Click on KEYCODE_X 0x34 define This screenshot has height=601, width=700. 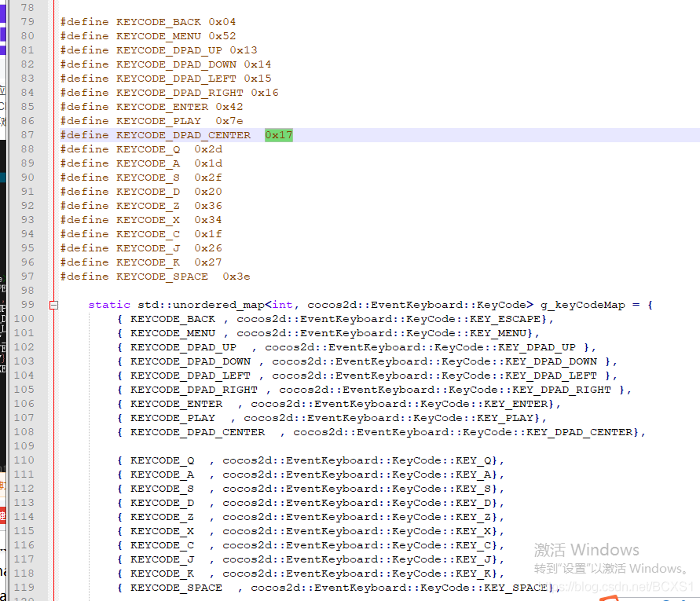point(141,220)
